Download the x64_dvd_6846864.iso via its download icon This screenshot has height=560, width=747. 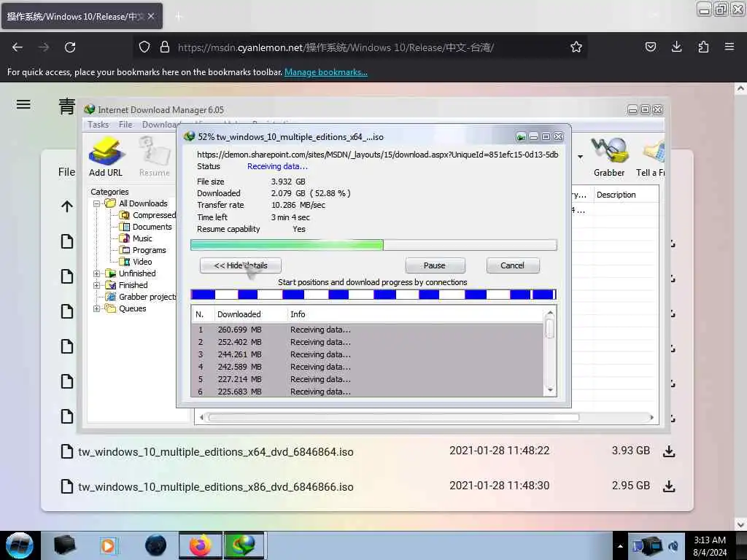point(669,451)
